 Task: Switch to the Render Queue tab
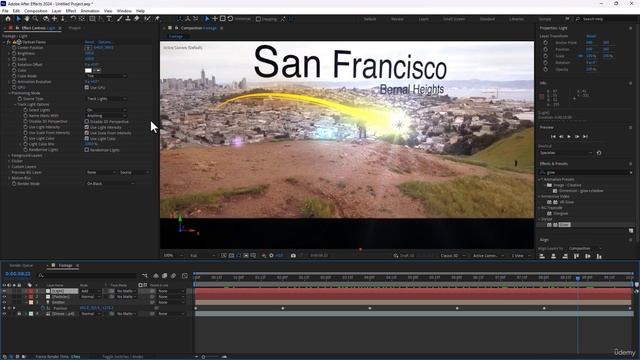[x=21, y=266]
